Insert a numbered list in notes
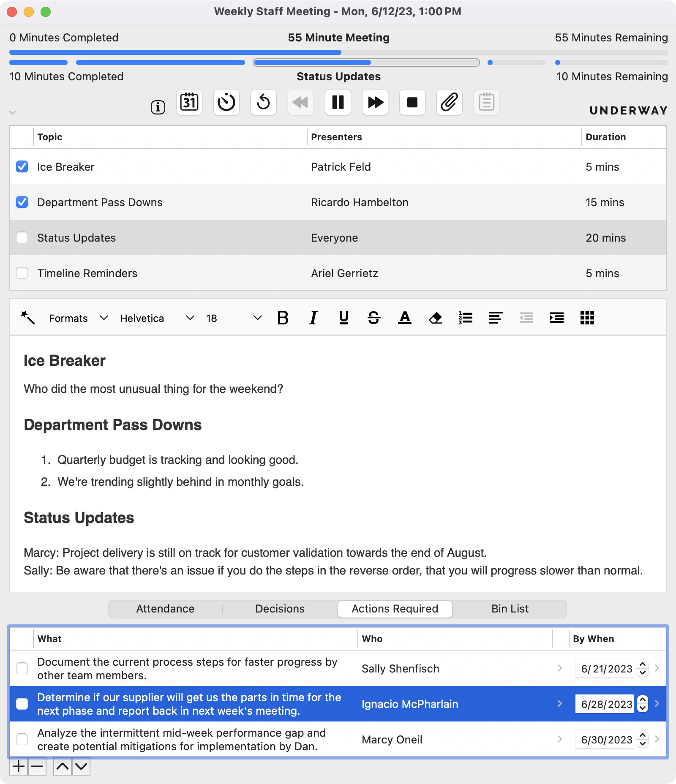Image resolution: width=676 pixels, height=784 pixels. [466, 318]
